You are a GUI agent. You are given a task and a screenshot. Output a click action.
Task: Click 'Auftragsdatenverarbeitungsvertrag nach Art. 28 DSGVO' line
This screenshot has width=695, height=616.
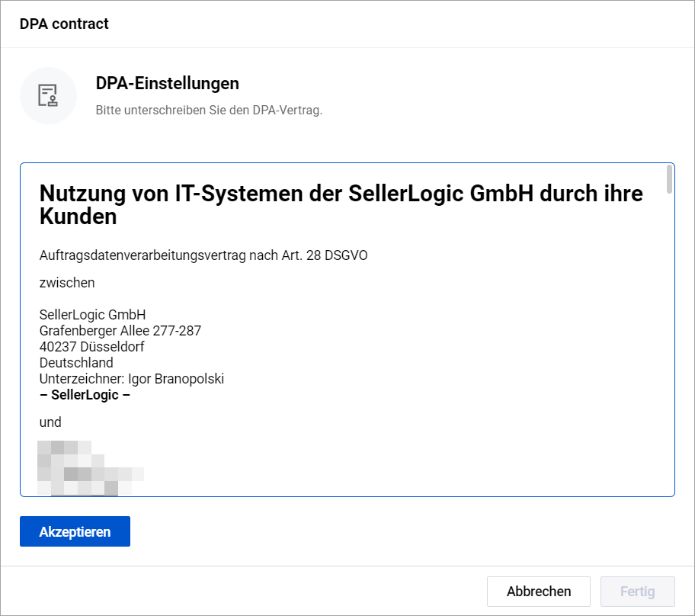[203, 255]
